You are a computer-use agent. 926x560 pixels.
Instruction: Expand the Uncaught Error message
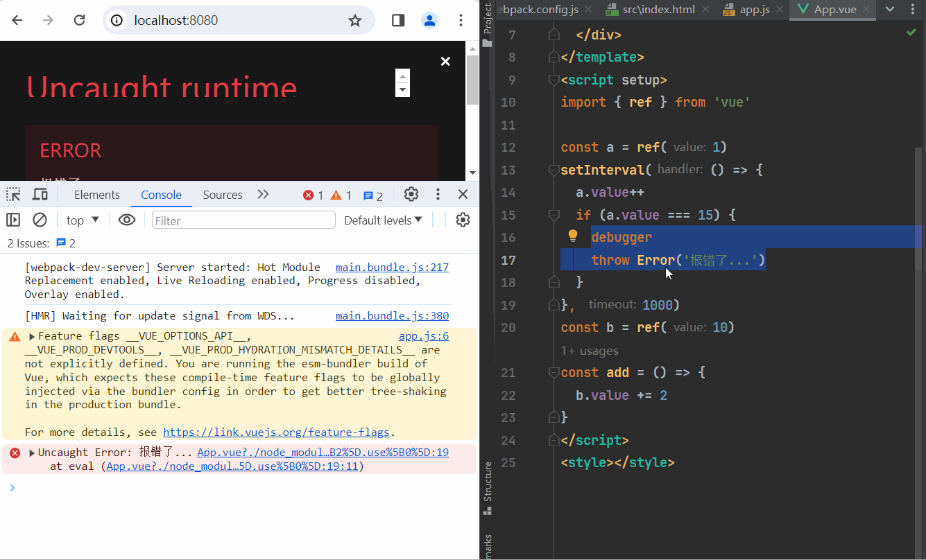[32, 453]
